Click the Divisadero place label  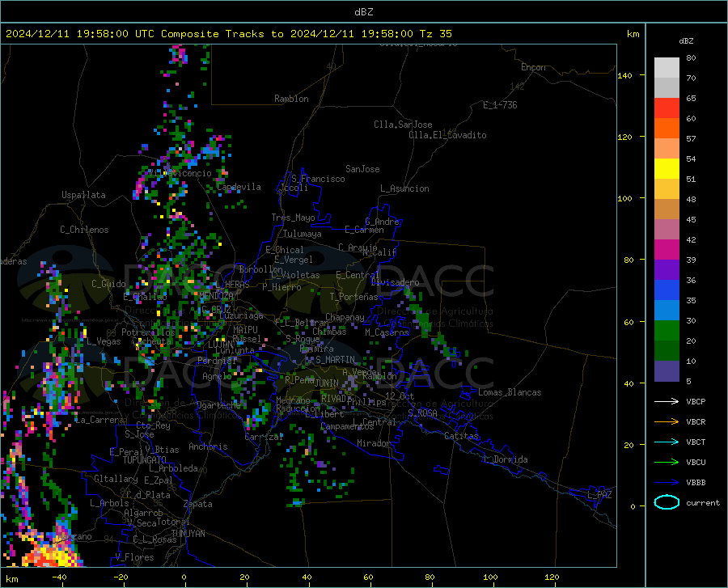pyautogui.click(x=395, y=282)
